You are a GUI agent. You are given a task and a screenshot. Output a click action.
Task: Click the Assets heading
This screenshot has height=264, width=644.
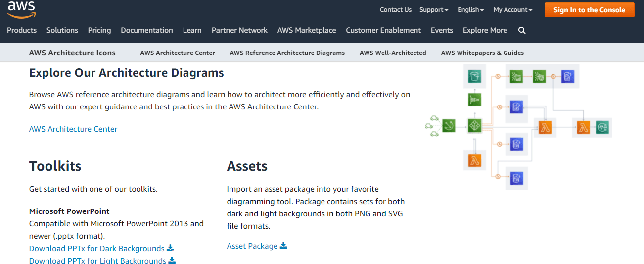click(247, 166)
